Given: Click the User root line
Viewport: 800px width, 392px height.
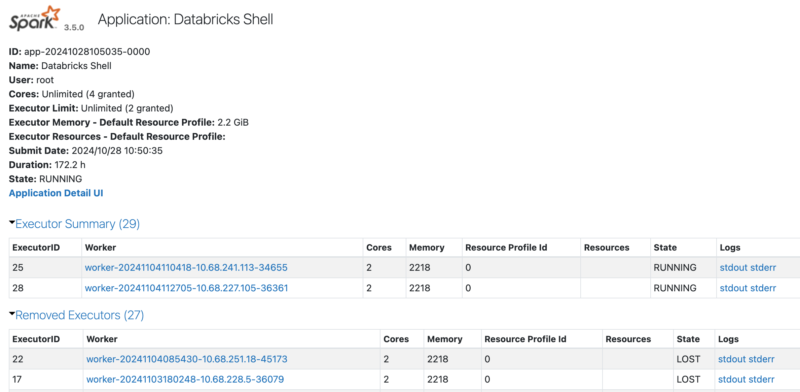Looking at the screenshot, I should click(31, 80).
